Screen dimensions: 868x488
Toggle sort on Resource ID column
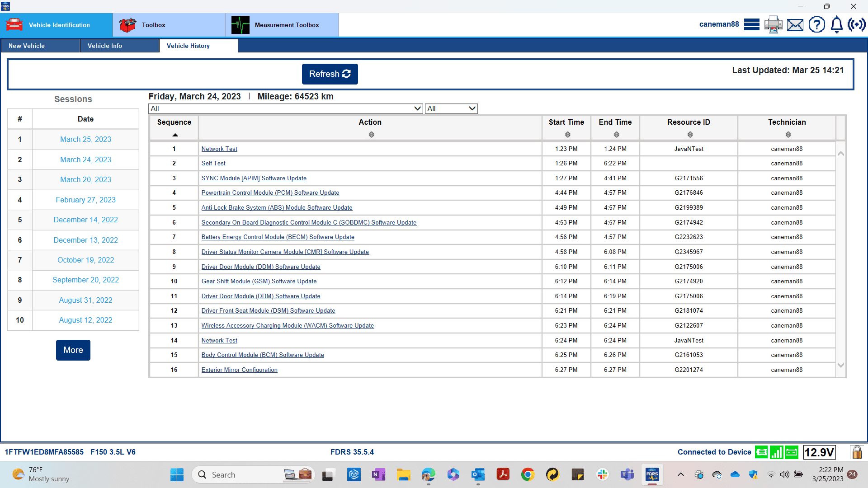pyautogui.click(x=690, y=135)
